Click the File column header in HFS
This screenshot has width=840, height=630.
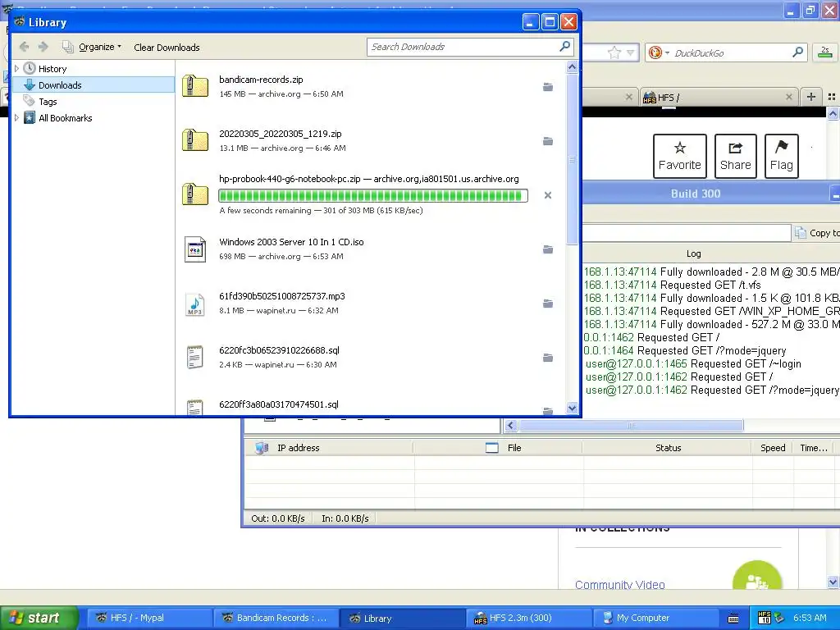click(x=498, y=448)
